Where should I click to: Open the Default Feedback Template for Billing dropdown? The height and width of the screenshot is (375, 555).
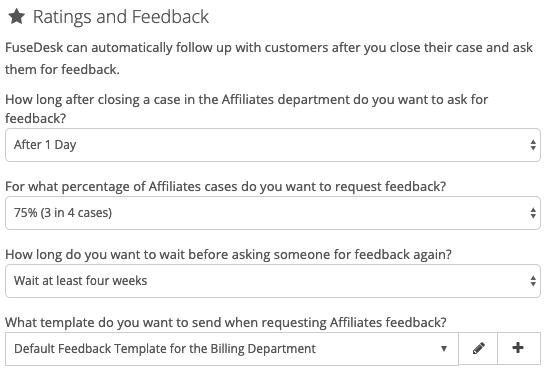(x=232, y=349)
